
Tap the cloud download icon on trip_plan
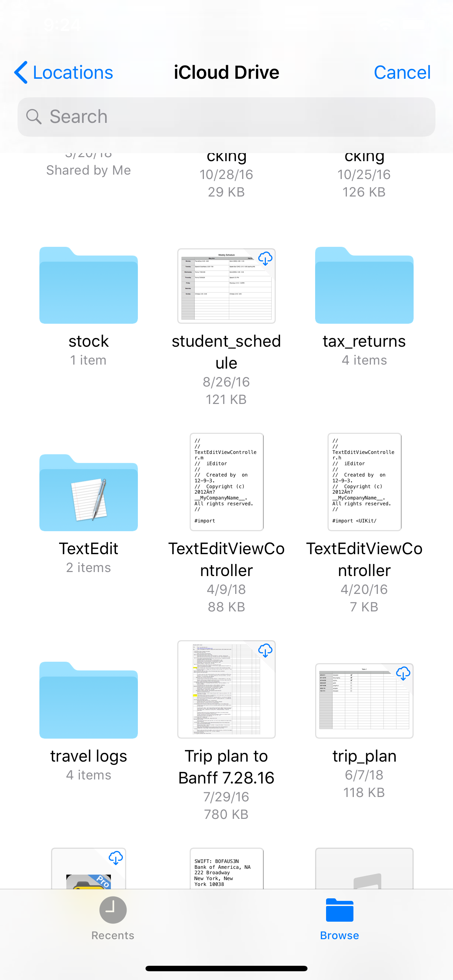(x=403, y=674)
